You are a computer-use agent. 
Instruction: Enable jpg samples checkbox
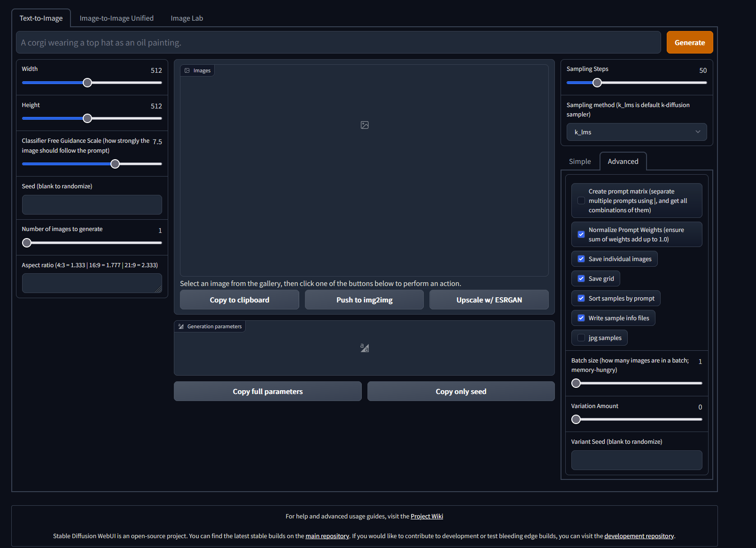(581, 338)
